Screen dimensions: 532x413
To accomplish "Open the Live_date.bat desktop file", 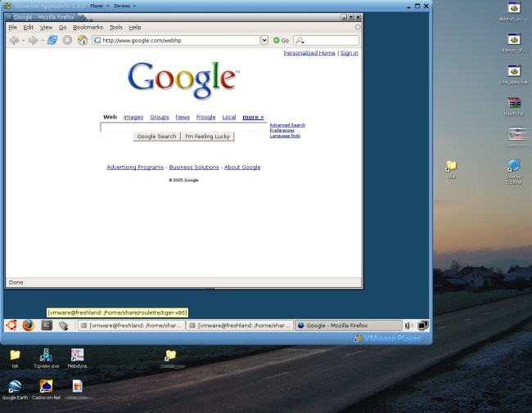I will [514, 74].
